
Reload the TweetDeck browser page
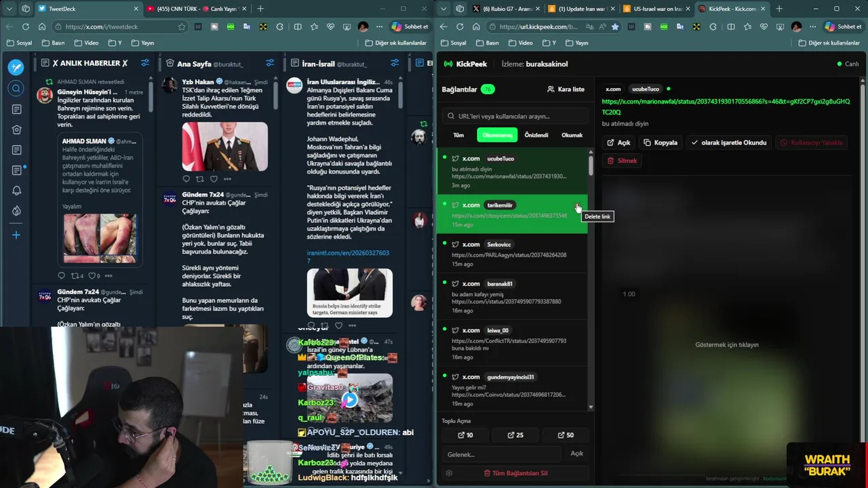point(25,26)
